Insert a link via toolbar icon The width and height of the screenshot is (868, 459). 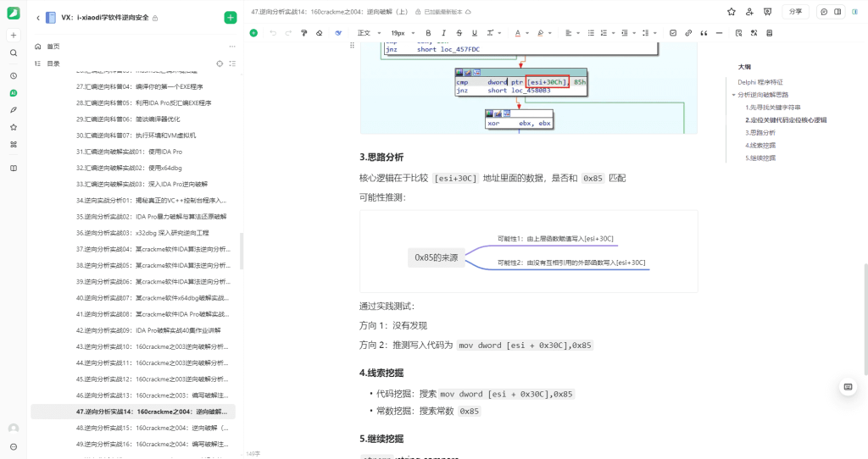(687, 33)
